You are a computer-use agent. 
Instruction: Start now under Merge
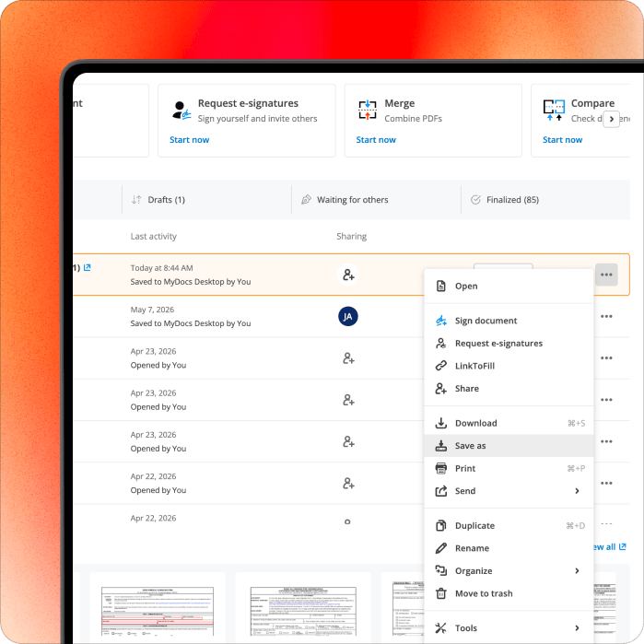(376, 140)
